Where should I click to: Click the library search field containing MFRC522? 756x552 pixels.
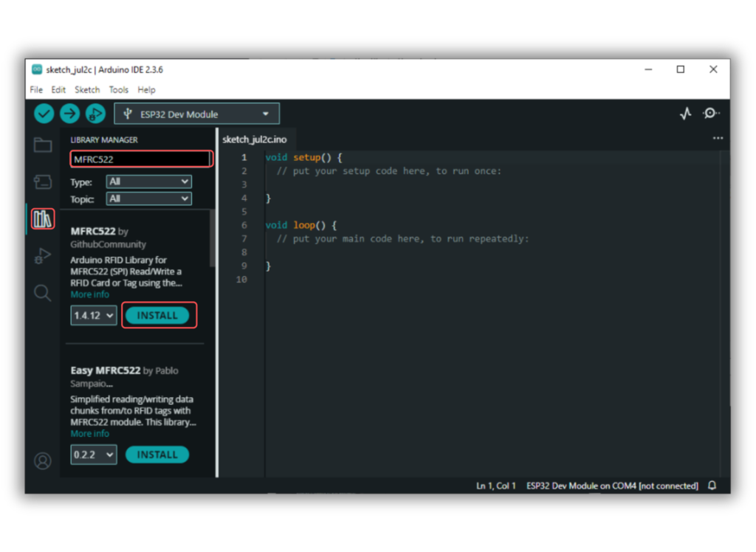tap(141, 159)
